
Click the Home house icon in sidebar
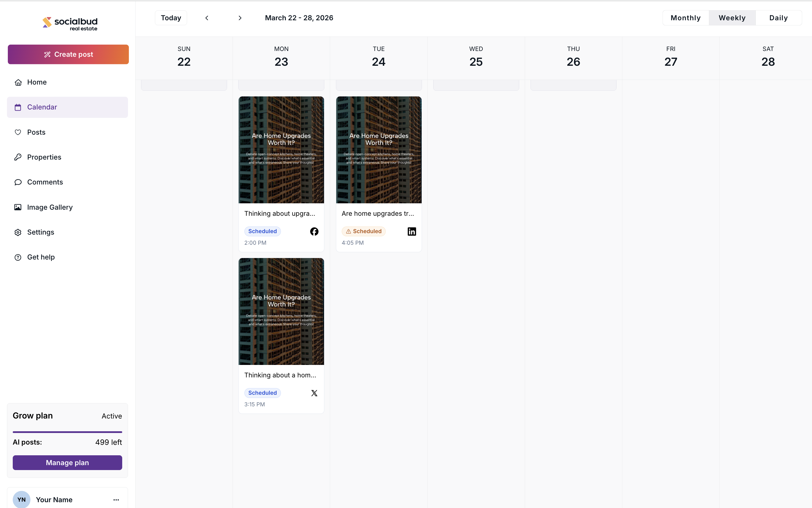click(x=18, y=82)
